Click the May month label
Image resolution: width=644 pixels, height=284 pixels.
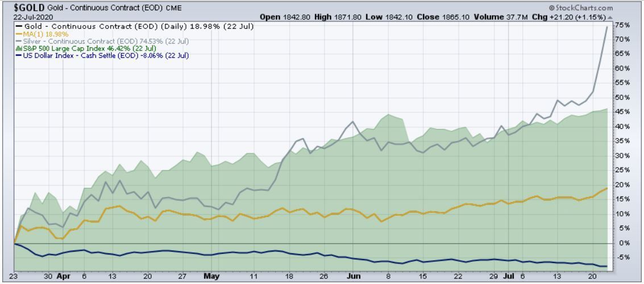[211, 276]
